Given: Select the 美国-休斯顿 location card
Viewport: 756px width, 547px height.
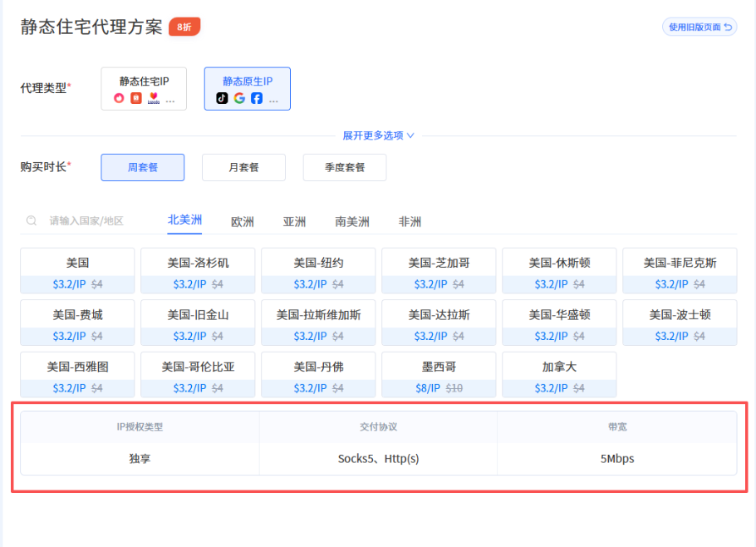Looking at the screenshot, I should pyautogui.click(x=559, y=271).
